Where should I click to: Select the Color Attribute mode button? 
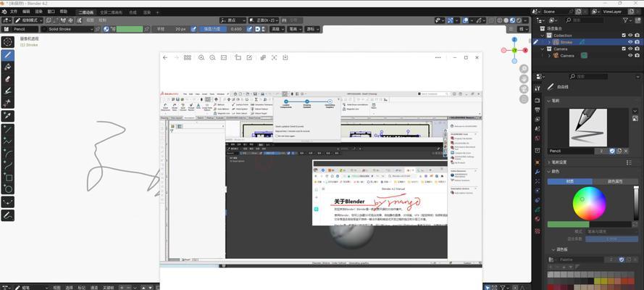616,181
